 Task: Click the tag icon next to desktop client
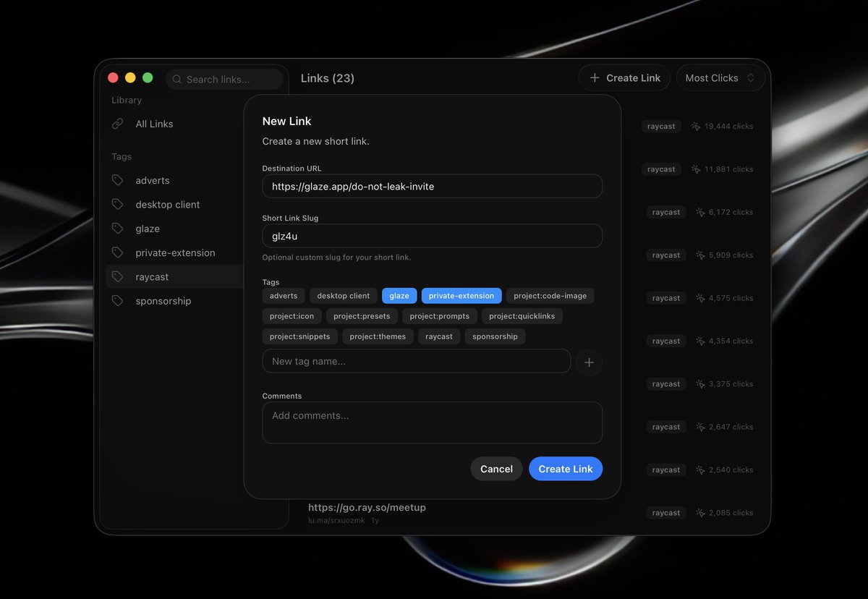coord(117,205)
